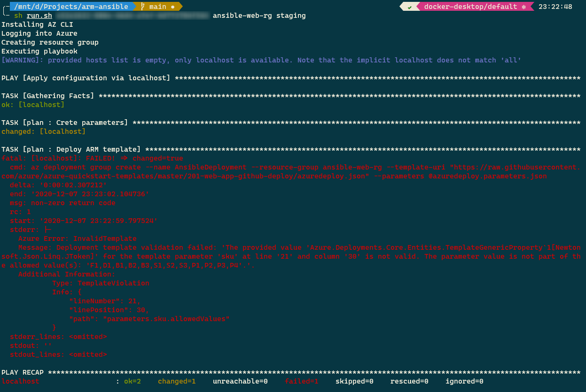
Task: Click the start: '2020-12-07 23:22:59.797524' line
Action: [84, 221]
